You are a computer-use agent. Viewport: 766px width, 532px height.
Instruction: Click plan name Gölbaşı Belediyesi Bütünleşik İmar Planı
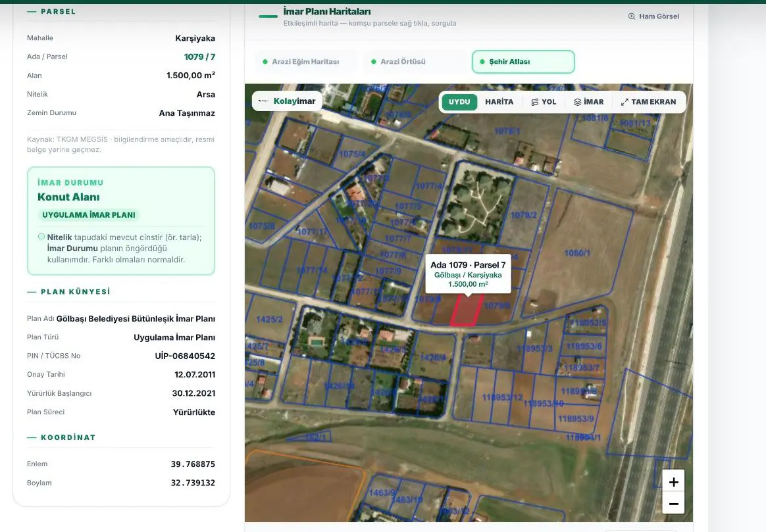[x=136, y=319]
